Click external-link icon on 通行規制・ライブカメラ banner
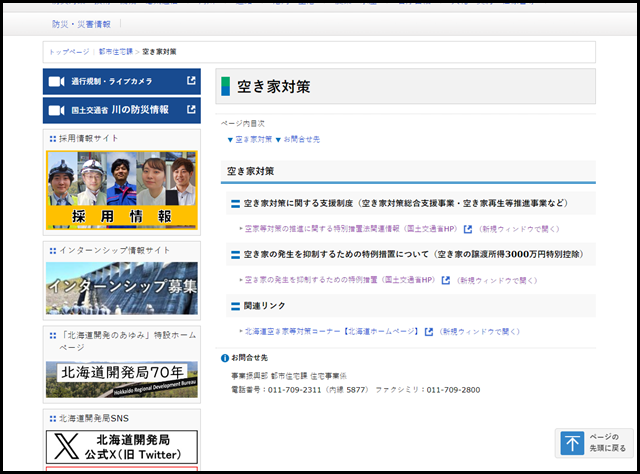Viewport: 640px width, 474px height. pos(191,81)
